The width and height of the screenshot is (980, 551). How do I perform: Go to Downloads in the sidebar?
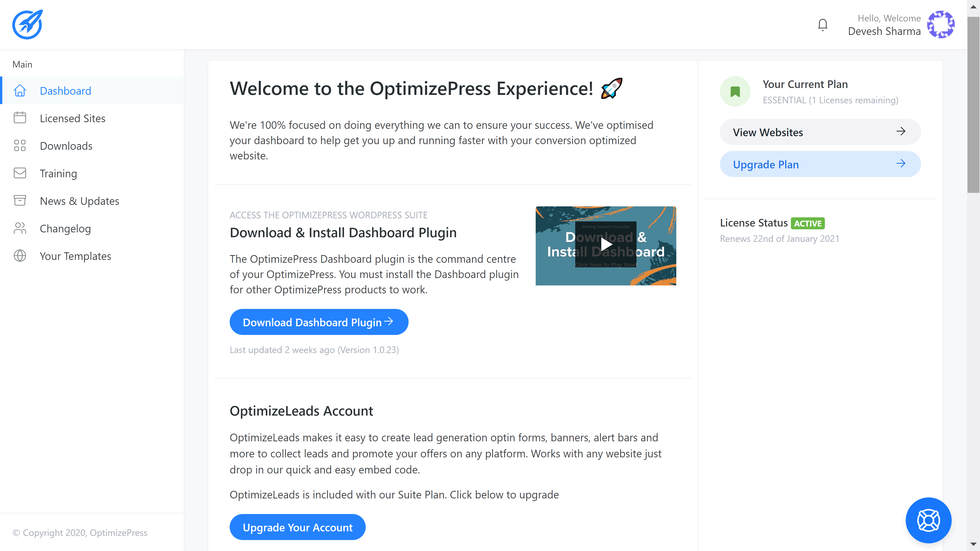pos(92,146)
